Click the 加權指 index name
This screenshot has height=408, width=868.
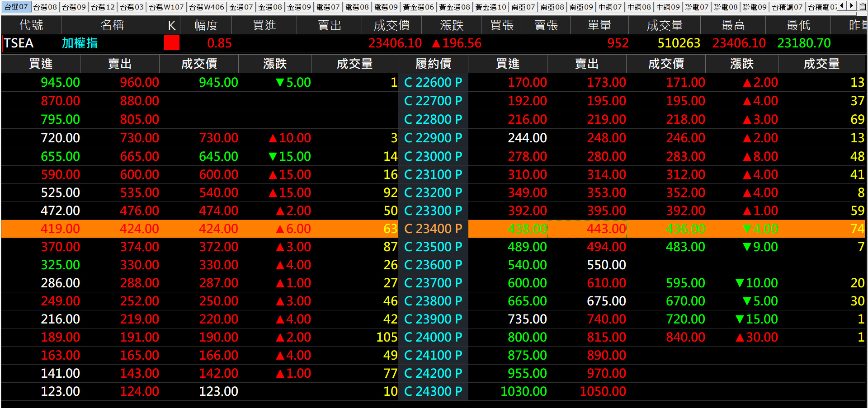tap(80, 43)
